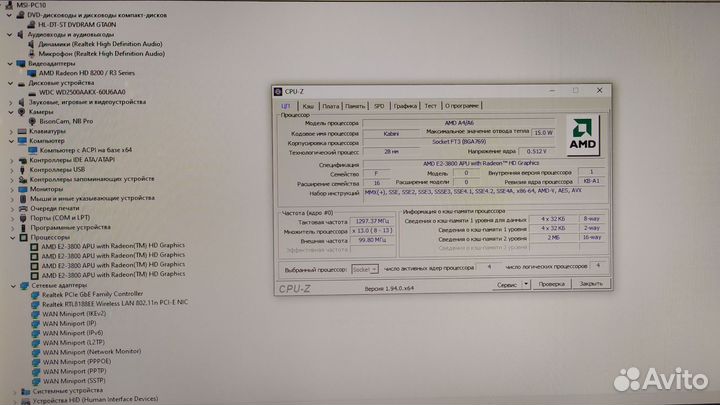Click the Контроллеры IDE ATA/ATAPI icon
The width and height of the screenshot is (720, 405).
pos(22,160)
